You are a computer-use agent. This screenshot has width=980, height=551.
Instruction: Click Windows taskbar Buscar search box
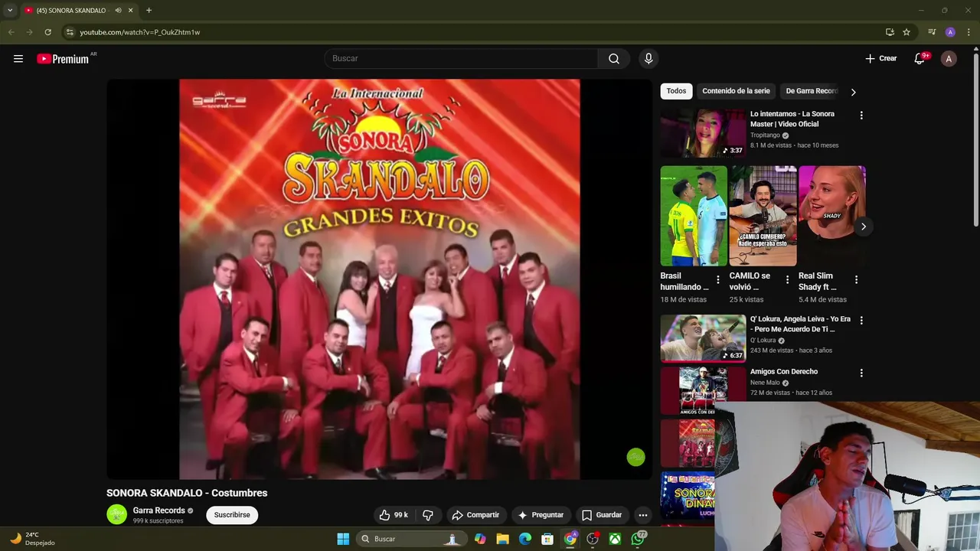point(413,539)
